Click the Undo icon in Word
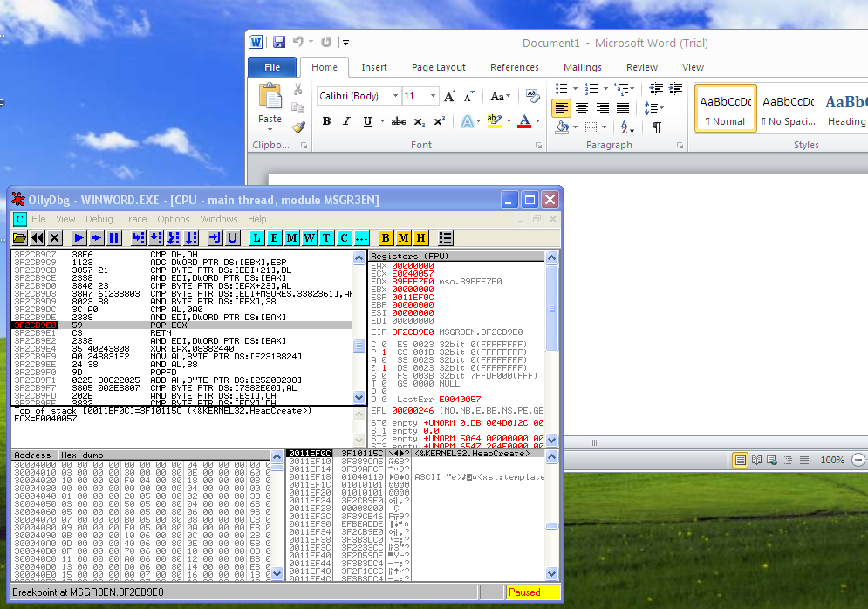 pos(298,42)
